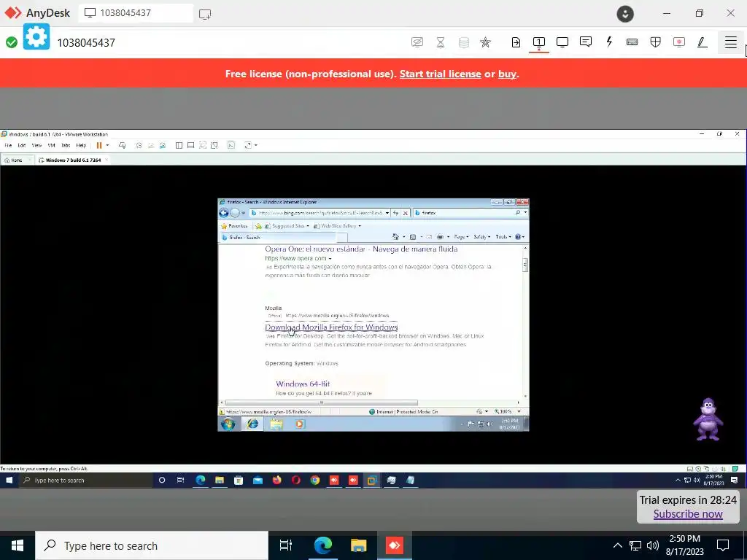Click VMware Unity mode icon
747x560 pixels.
coord(214,145)
